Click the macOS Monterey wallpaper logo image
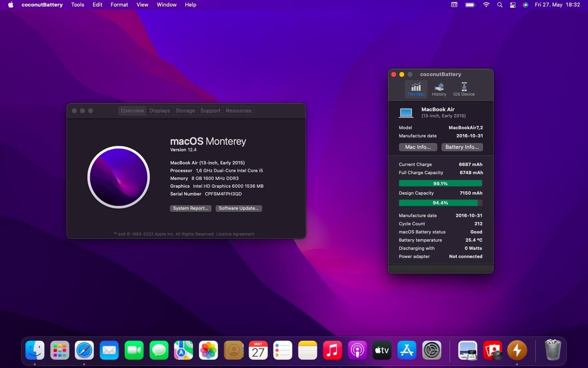588x368 pixels. coord(119,177)
